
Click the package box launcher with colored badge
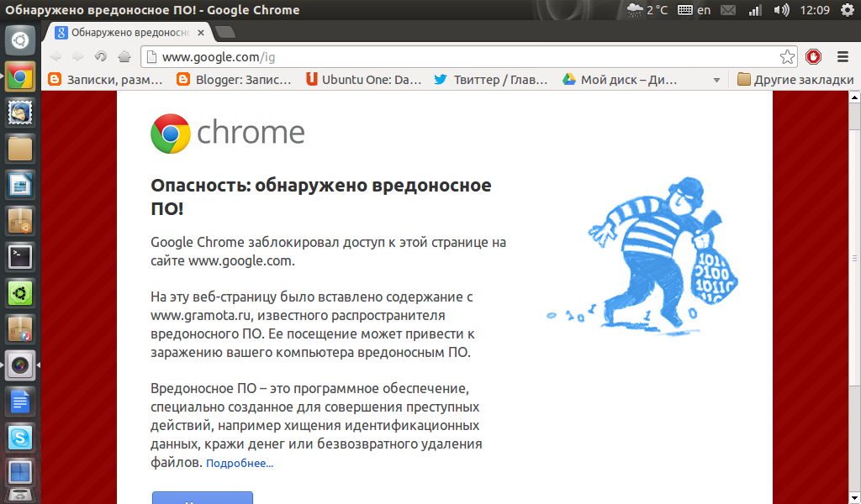click(20, 329)
